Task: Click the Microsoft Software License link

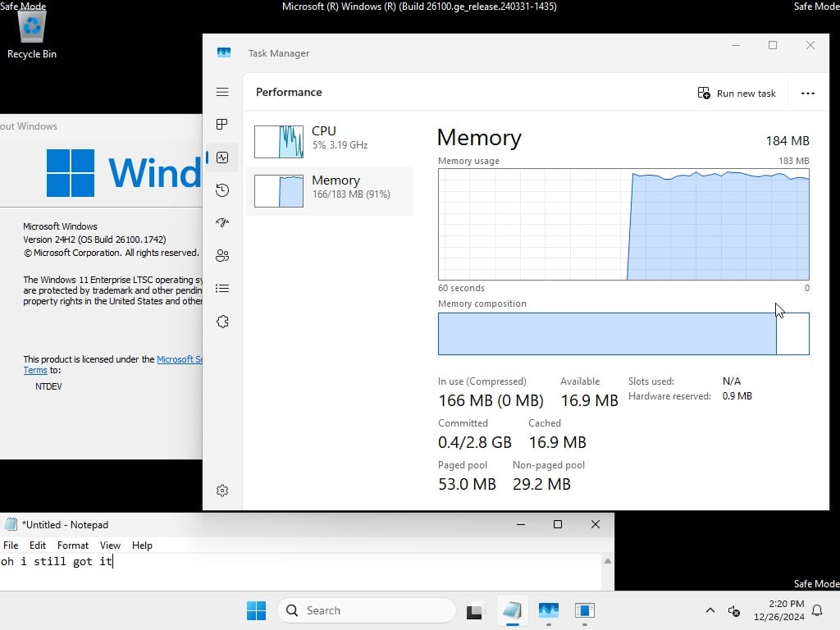Action: 179,359
